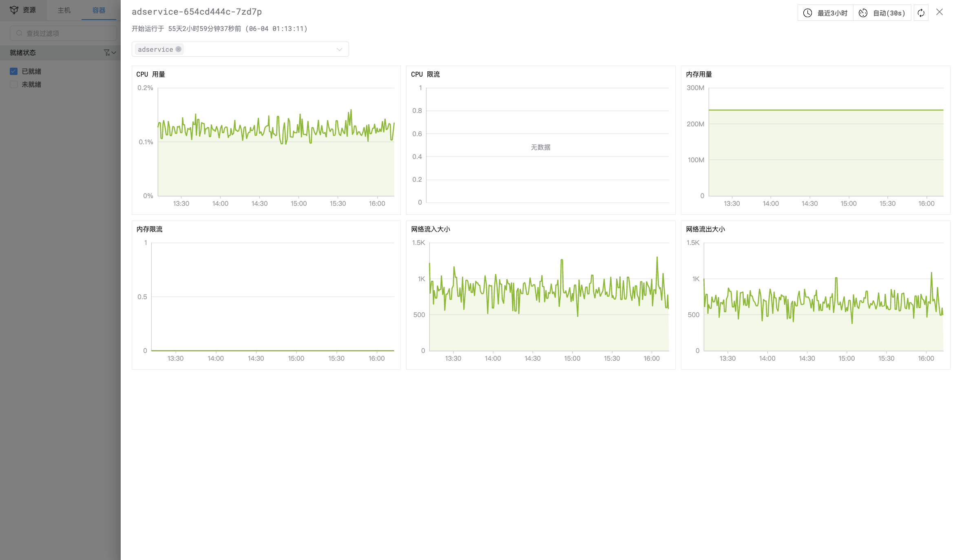This screenshot has width=955, height=560.
Task: Open the 最近3小时 time range dropdown
Action: tap(832, 13)
